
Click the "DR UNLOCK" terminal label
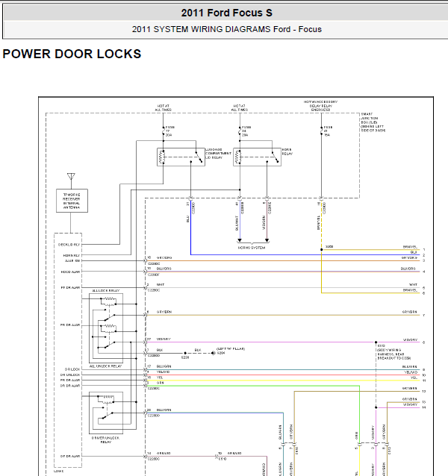click(70, 375)
